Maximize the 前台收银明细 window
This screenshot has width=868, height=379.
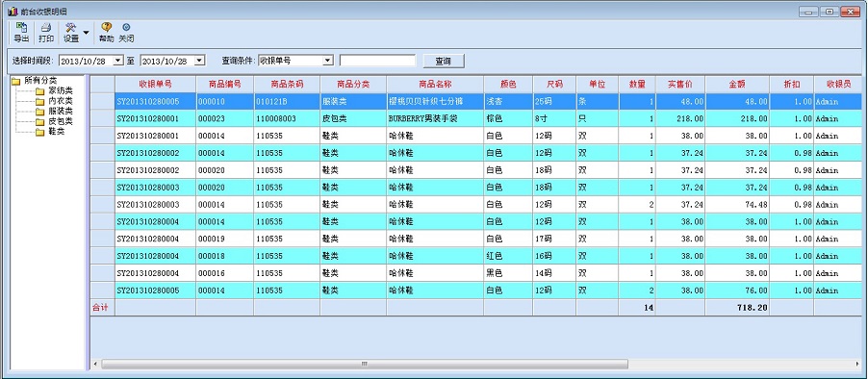(830, 12)
